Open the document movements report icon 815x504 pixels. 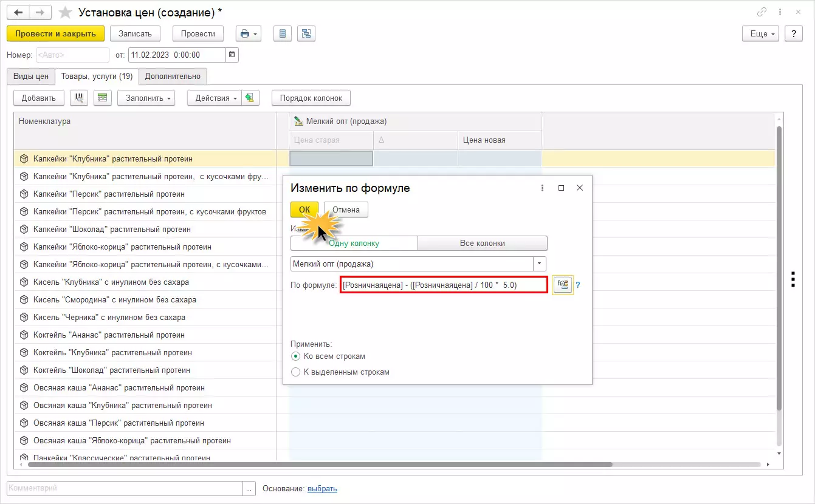click(281, 33)
